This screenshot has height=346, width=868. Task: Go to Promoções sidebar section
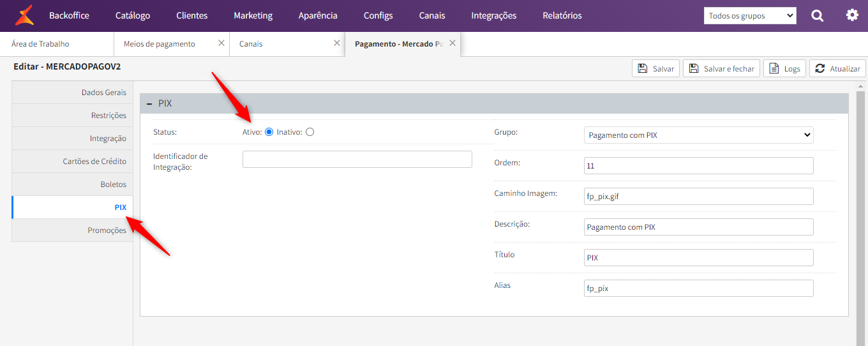click(72, 230)
